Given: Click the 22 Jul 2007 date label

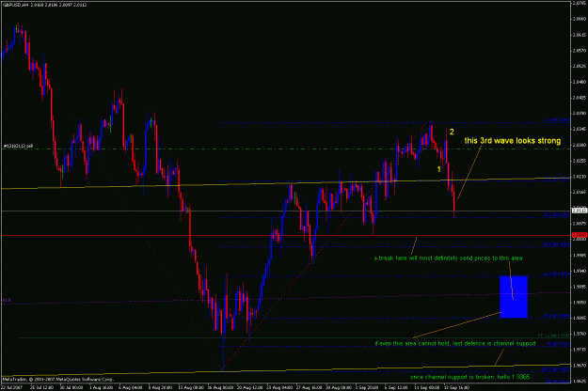Looking at the screenshot, I should click(11, 387).
